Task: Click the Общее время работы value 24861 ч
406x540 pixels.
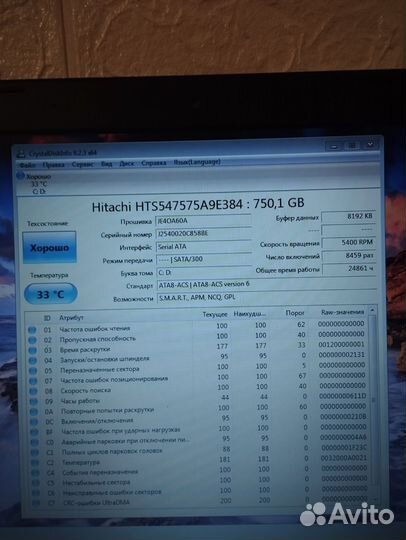Action: click(348, 269)
